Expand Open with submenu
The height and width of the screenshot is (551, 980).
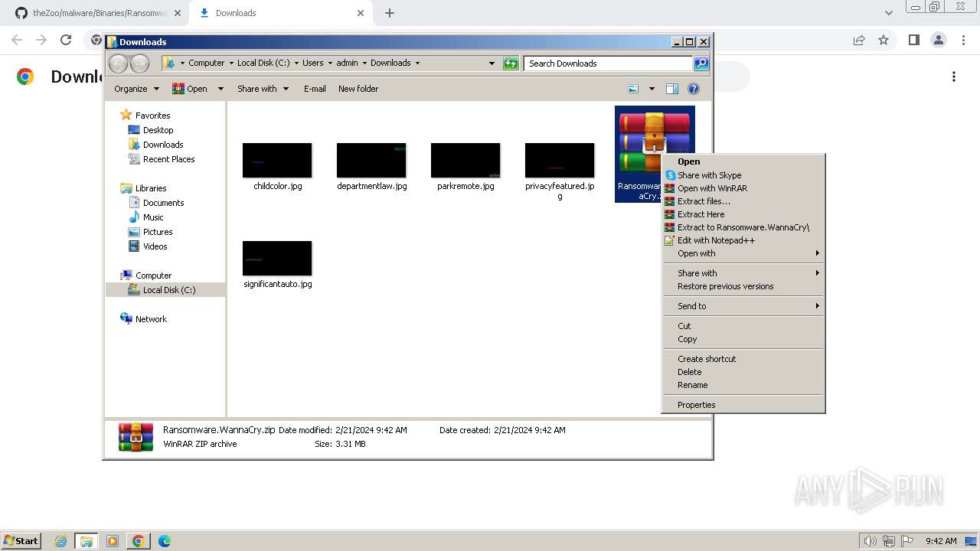[743, 253]
